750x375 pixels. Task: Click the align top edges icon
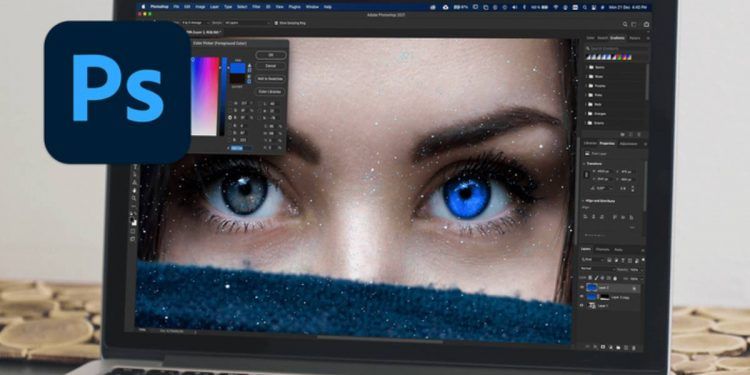[x=615, y=217]
